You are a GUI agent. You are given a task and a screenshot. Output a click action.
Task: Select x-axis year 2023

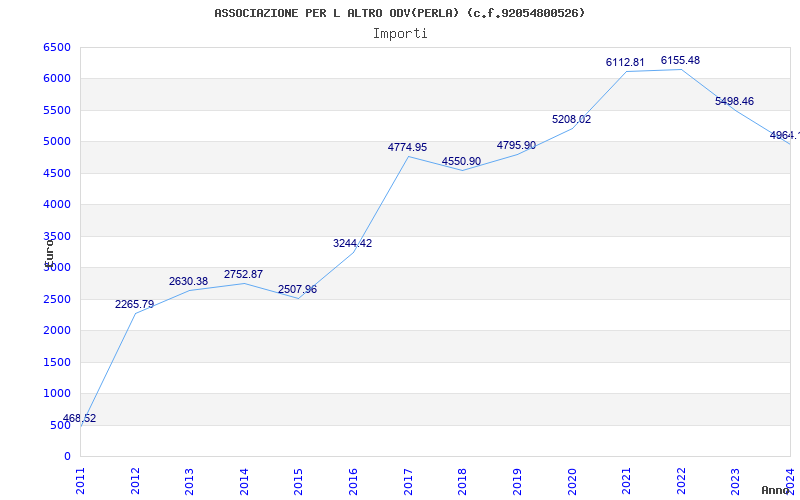coord(735,481)
